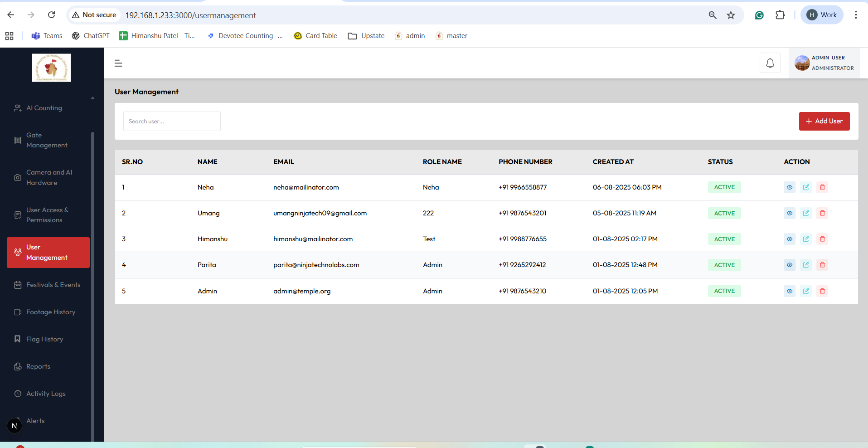Open the Admin User profile dropdown
This screenshot has width=868, height=448.
[824, 63]
